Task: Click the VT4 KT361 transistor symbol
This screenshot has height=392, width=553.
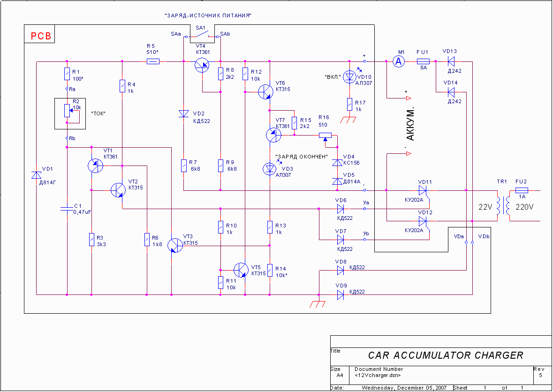Action: (202, 65)
